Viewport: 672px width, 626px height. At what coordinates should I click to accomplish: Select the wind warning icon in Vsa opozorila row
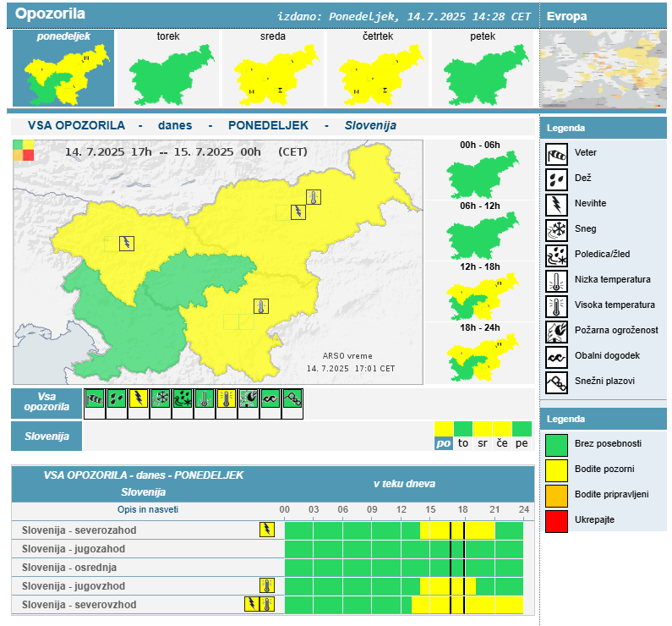click(x=94, y=399)
